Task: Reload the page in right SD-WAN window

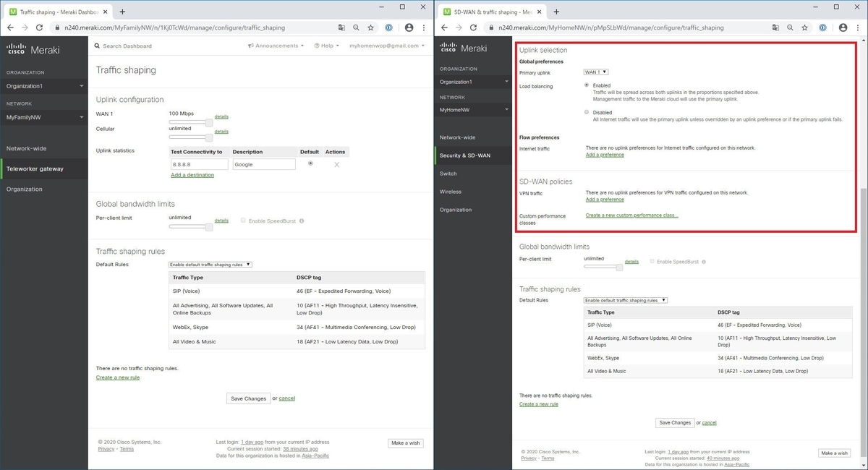Action: tap(474, 27)
